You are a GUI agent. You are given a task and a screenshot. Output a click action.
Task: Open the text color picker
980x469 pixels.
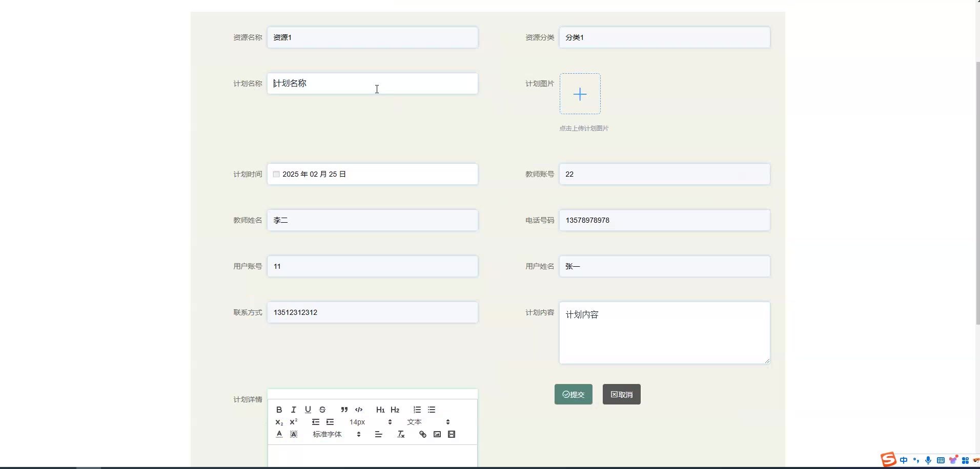pos(279,434)
